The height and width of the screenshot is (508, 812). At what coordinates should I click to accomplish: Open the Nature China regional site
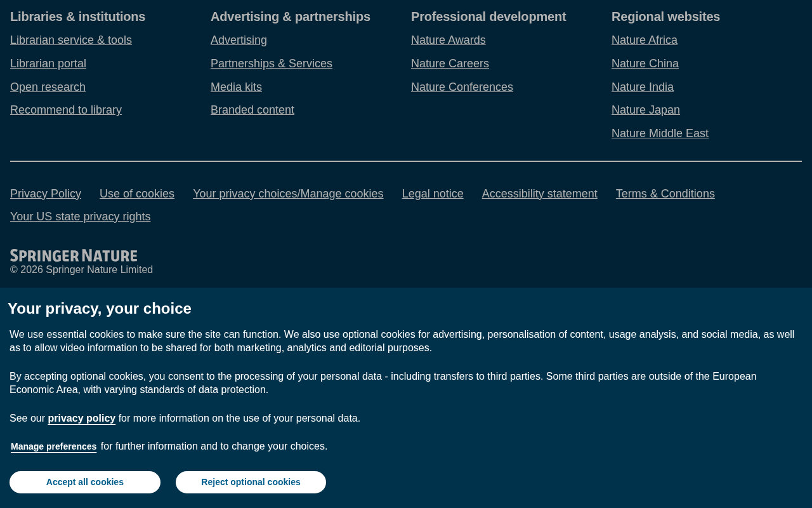tap(645, 63)
